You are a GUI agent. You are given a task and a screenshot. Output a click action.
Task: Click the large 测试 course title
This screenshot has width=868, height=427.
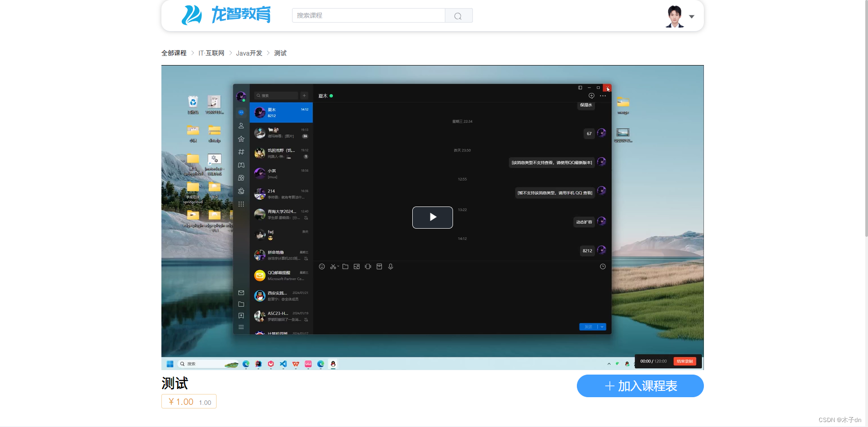[x=175, y=383]
